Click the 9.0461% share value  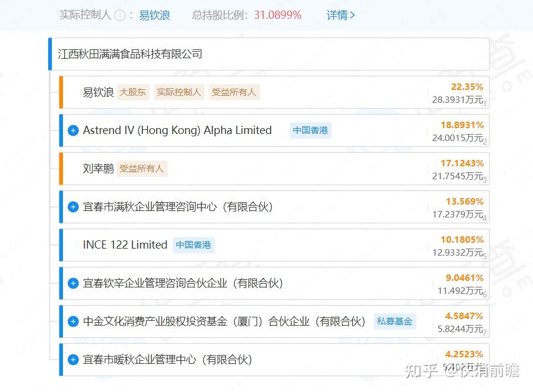464,278
